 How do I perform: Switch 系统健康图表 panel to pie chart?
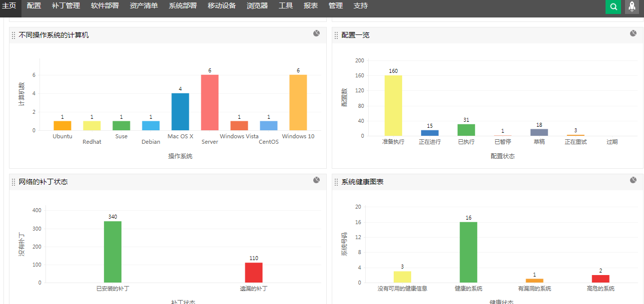tap(633, 180)
